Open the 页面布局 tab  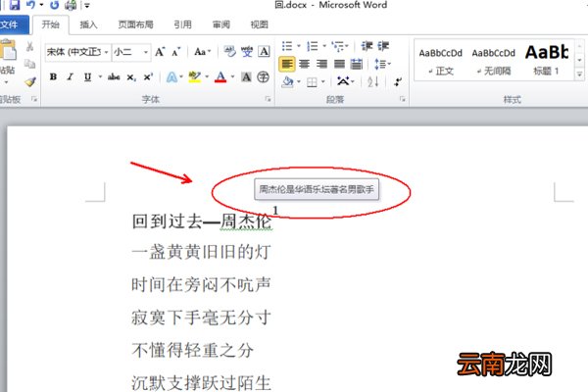[x=136, y=24]
